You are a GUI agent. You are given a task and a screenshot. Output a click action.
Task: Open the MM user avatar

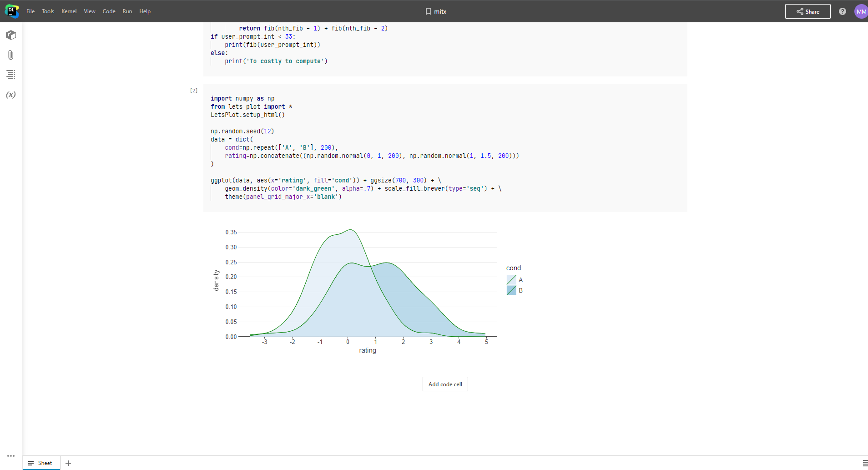tap(861, 11)
